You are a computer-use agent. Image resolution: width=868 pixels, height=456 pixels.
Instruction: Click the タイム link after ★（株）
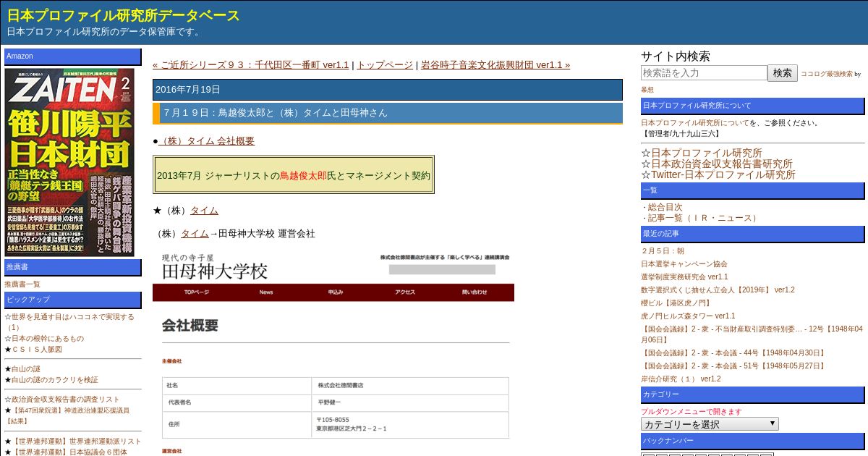click(204, 211)
